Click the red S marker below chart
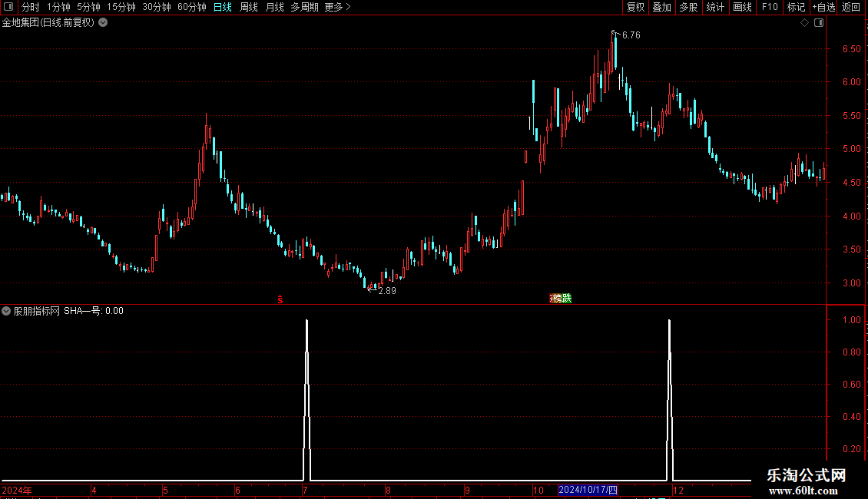 click(280, 299)
